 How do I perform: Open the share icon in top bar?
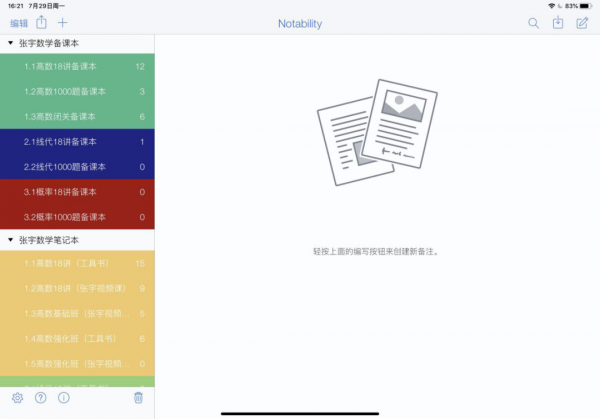click(41, 23)
